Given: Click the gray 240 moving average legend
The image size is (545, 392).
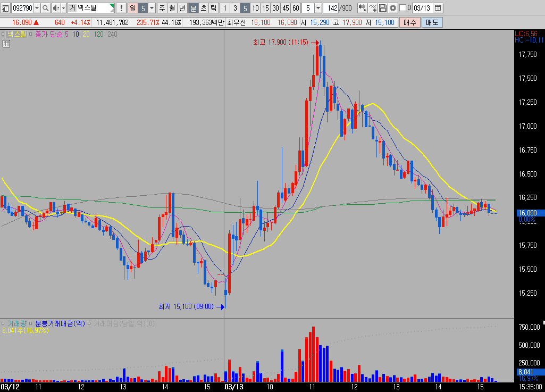Looking at the screenshot, I should pos(112,34).
